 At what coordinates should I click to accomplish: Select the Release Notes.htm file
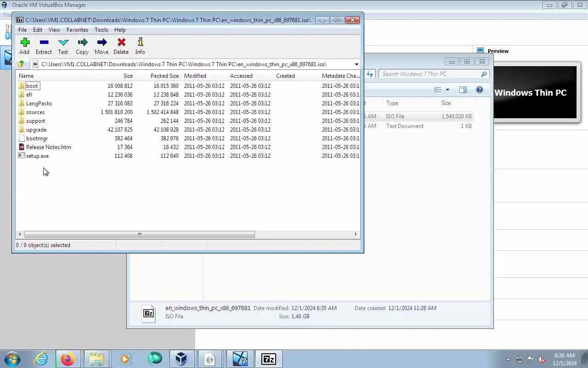(x=48, y=147)
